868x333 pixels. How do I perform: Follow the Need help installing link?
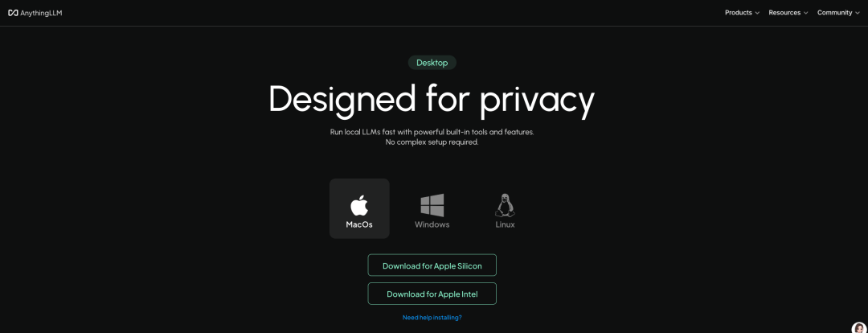click(x=432, y=318)
